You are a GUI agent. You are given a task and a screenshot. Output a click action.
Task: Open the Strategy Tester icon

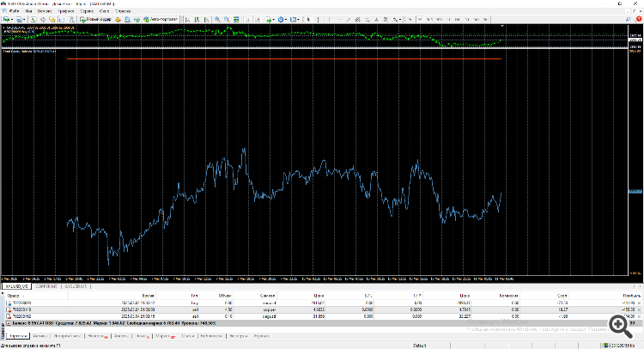coord(71,19)
